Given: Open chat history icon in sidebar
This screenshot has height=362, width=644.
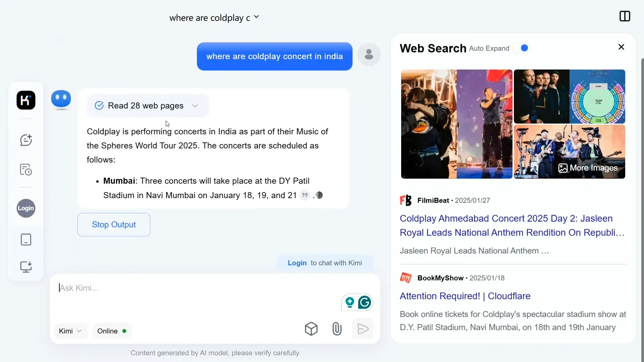Looking at the screenshot, I should pos(26,170).
